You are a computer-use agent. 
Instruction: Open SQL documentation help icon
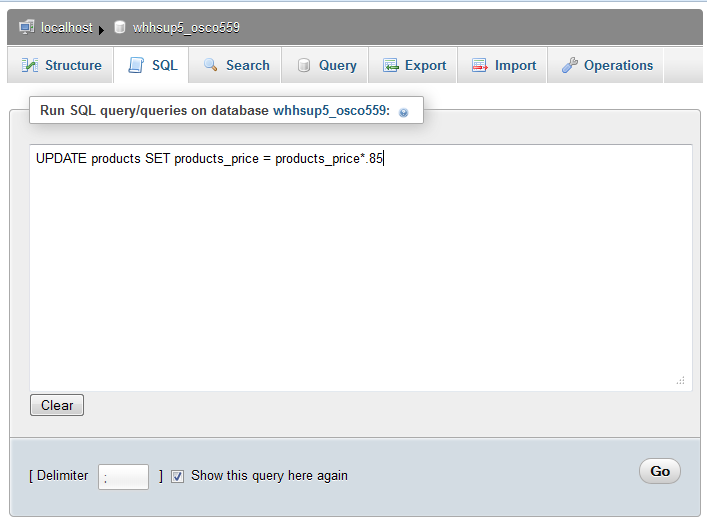(x=404, y=112)
